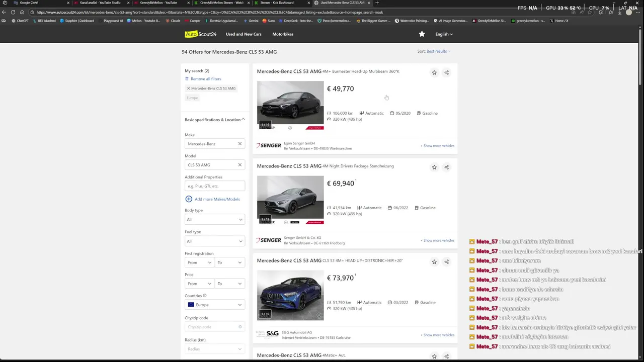Open First registration To dropdown
The width and height of the screenshot is (644, 362).
pos(230,262)
